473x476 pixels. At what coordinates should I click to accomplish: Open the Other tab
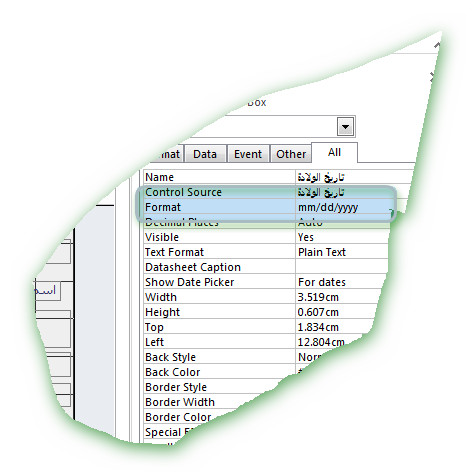[291, 154]
